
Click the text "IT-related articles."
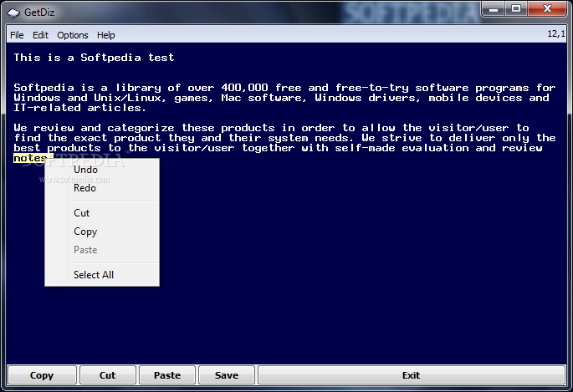pos(79,108)
